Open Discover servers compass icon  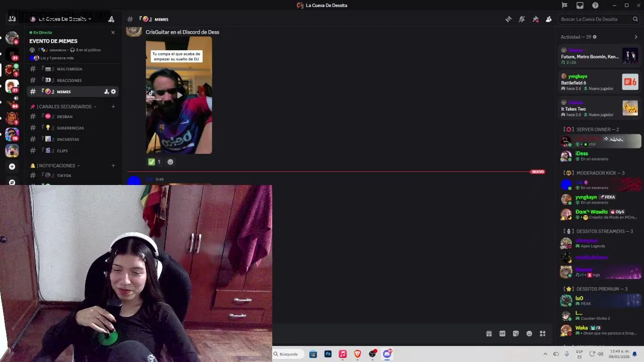(12, 182)
